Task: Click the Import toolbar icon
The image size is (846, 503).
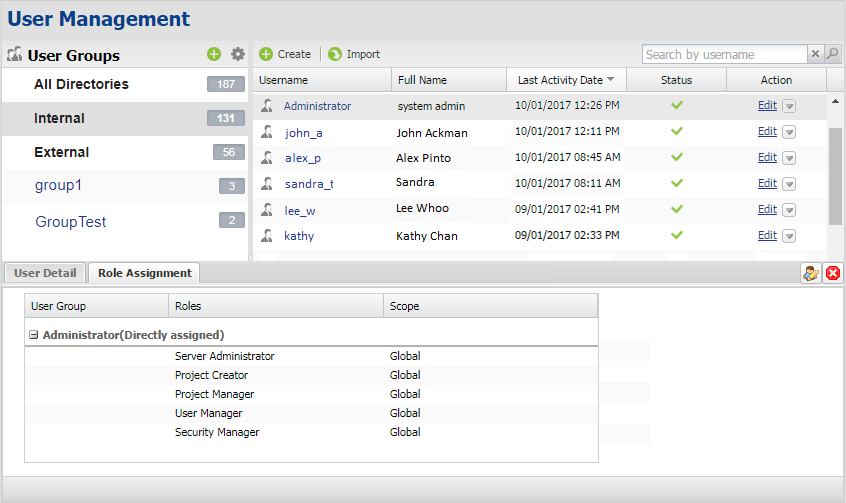Action: tap(335, 55)
